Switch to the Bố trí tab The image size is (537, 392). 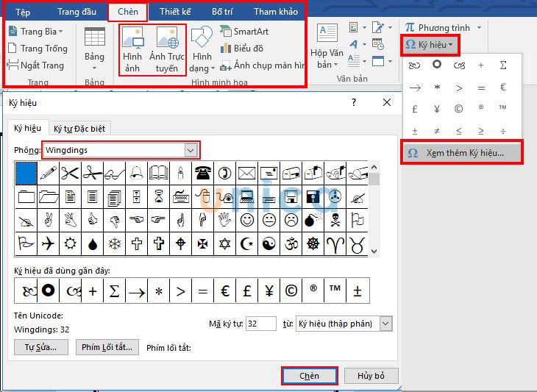pyautogui.click(x=222, y=12)
